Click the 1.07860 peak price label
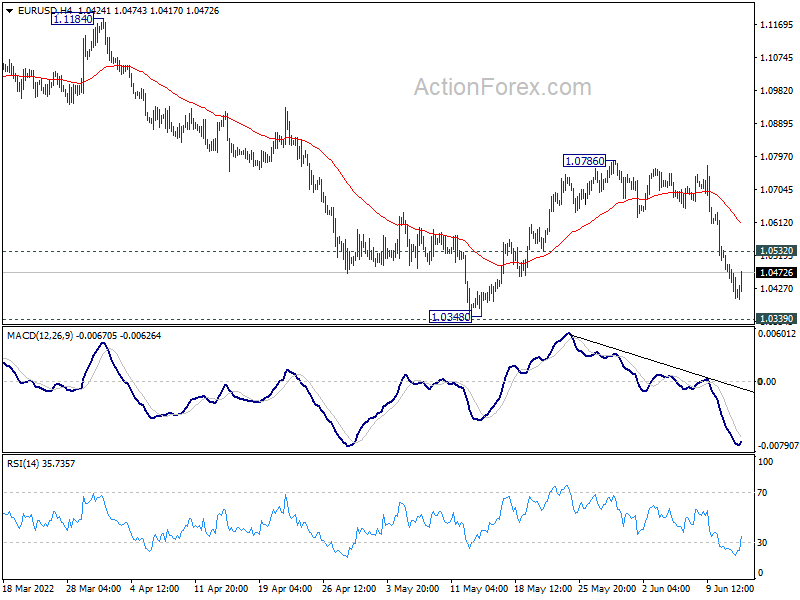The width and height of the screenshot is (800, 600). click(585, 161)
